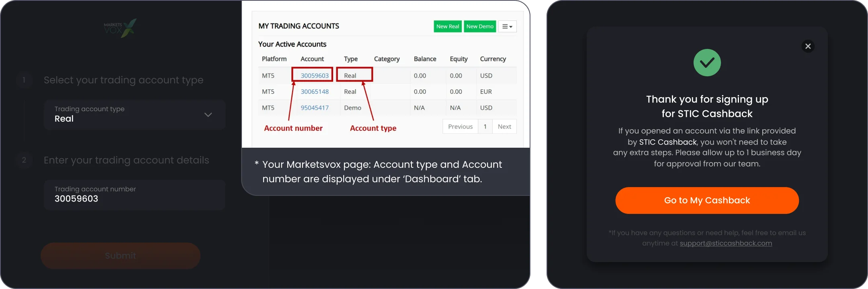868x289 pixels.
Task: Open the hamburger list menu dropdown
Action: [507, 26]
